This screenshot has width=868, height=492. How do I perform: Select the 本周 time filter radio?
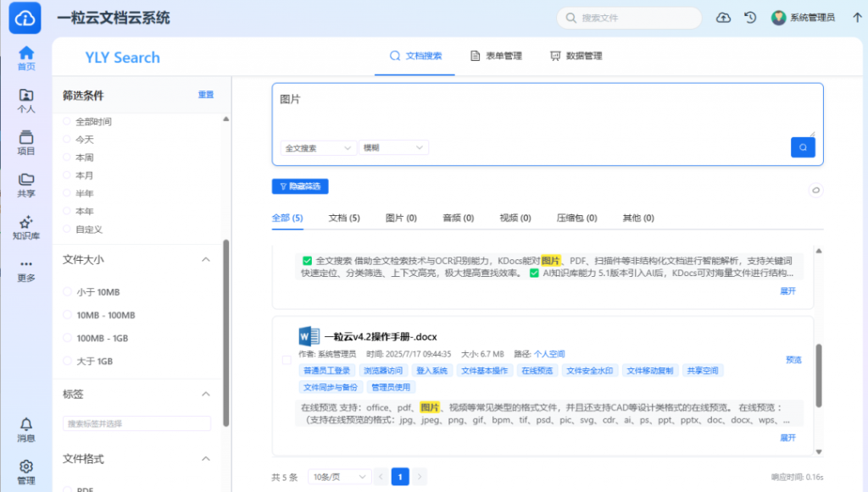(68, 158)
